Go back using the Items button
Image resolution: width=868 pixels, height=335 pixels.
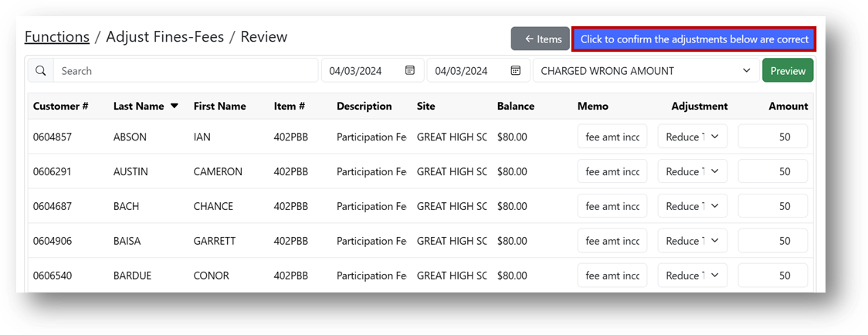(x=541, y=39)
